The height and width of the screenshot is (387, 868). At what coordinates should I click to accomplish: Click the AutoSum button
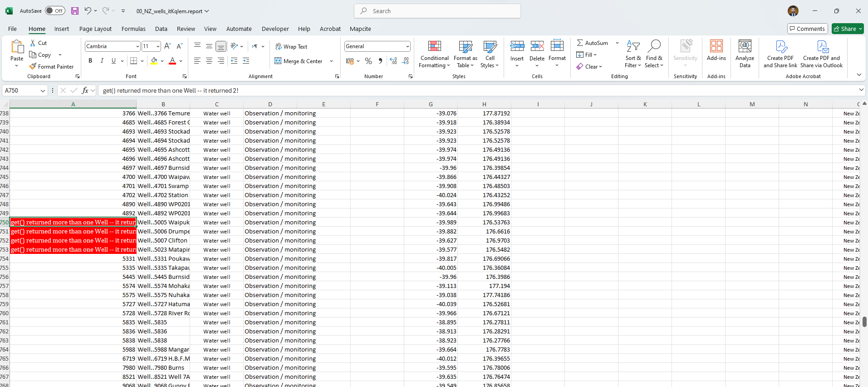pyautogui.click(x=593, y=43)
